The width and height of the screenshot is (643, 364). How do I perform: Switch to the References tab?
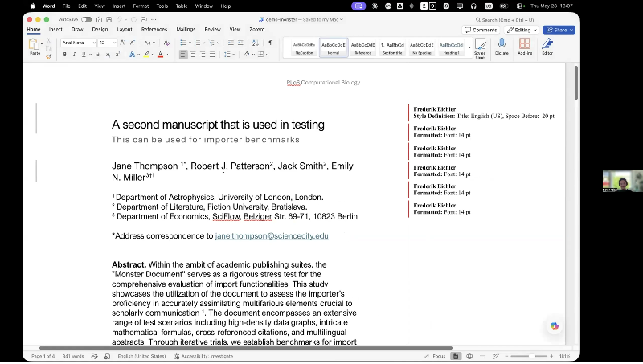pos(154,30)
